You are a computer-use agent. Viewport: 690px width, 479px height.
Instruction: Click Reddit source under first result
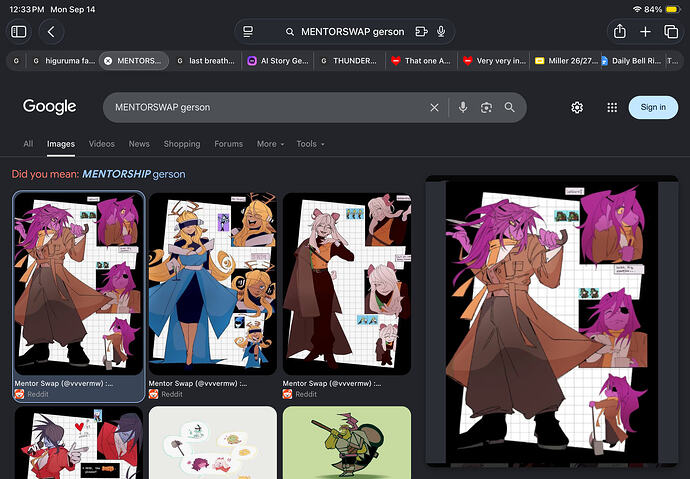click(x=32, y=394)
